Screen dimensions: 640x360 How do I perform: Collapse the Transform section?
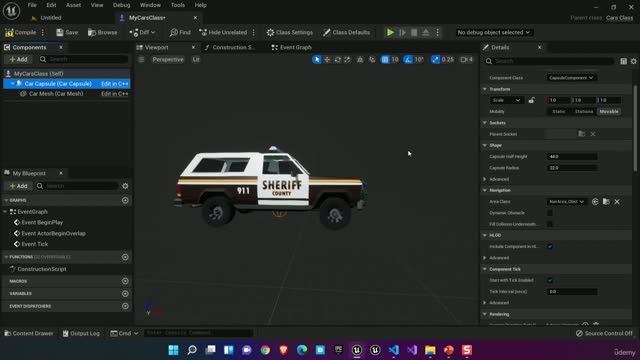click(485, 89)
